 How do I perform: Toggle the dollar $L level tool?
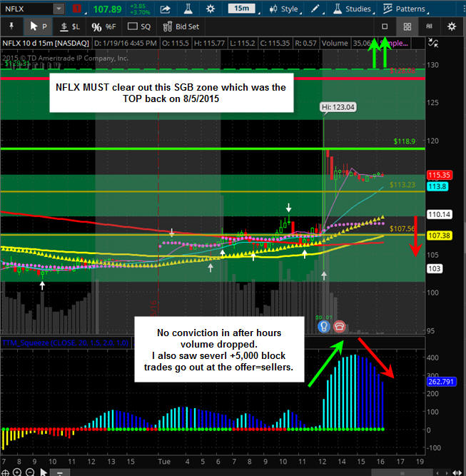pos(69,26)
